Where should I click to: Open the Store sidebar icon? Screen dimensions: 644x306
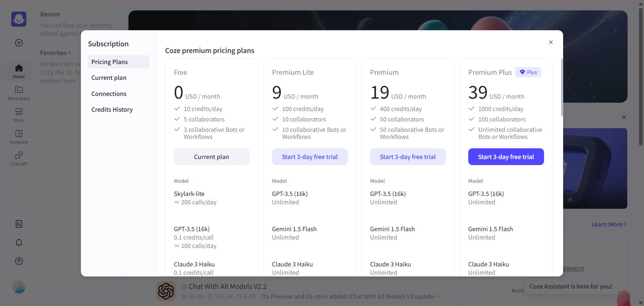[x=19, y=115]
